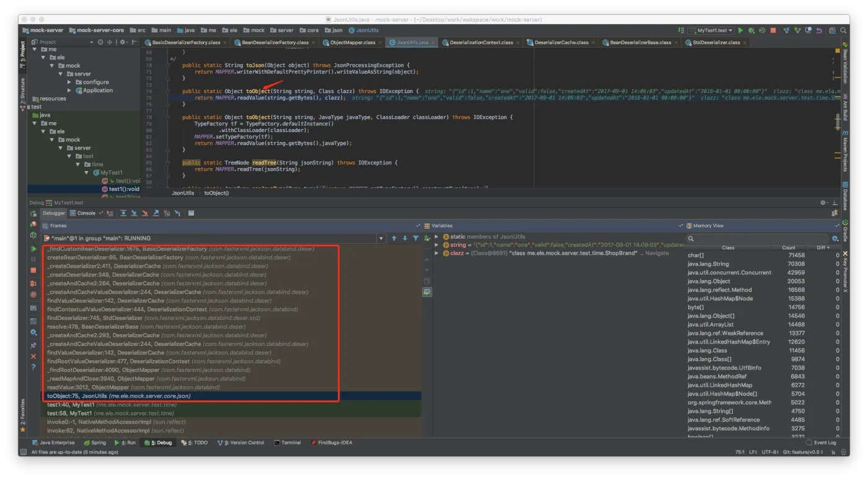
Task: Toggle thread filter funnel in Frames panel
Action: point(416,238)
